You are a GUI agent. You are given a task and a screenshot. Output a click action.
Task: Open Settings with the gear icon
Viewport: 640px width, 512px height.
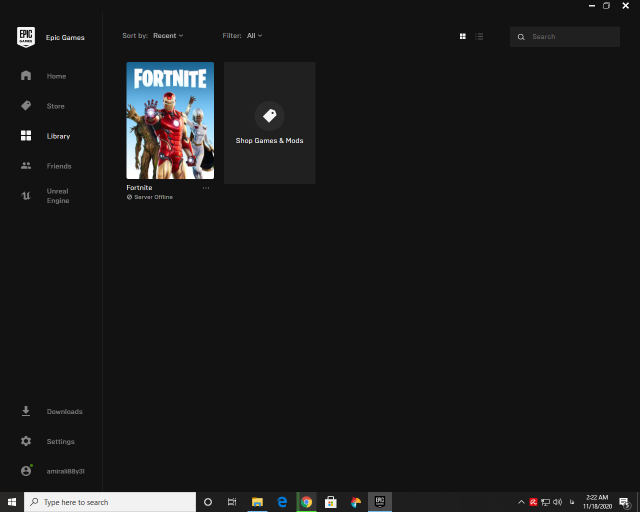point(26,441)
